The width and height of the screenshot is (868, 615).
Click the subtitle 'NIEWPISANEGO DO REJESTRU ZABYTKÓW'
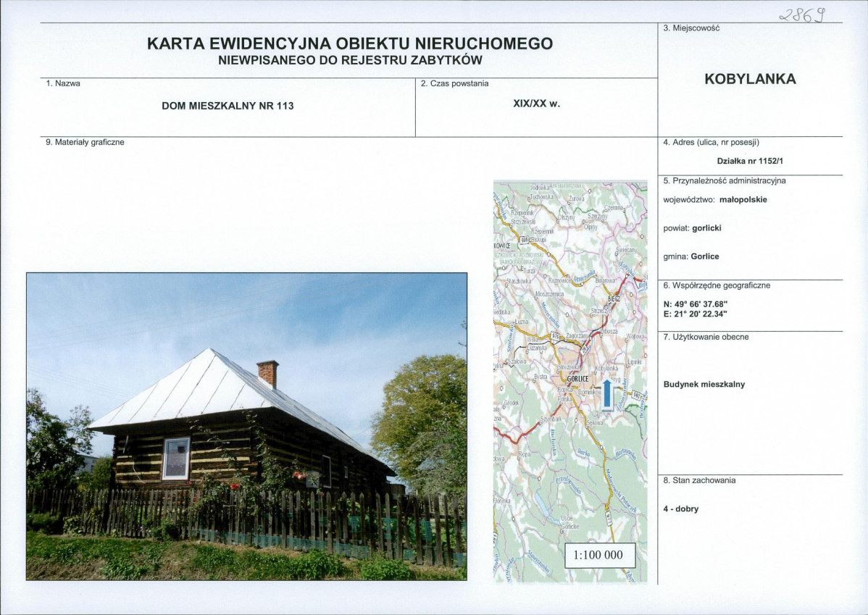click(x=351, y=61)
